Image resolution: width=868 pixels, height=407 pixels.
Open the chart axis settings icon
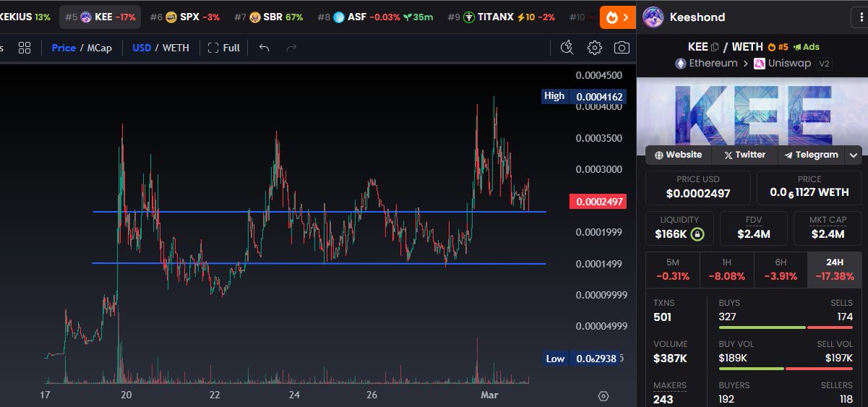coord(603,395)
